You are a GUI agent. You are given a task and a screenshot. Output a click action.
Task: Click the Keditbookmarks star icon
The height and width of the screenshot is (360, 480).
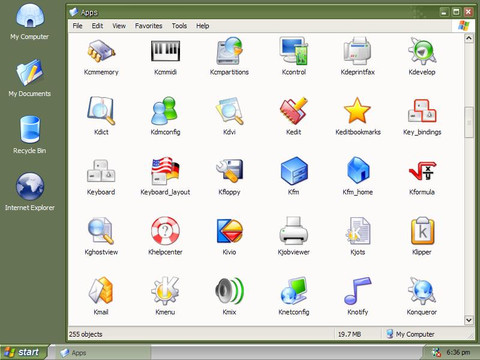[x=357, y=111]
